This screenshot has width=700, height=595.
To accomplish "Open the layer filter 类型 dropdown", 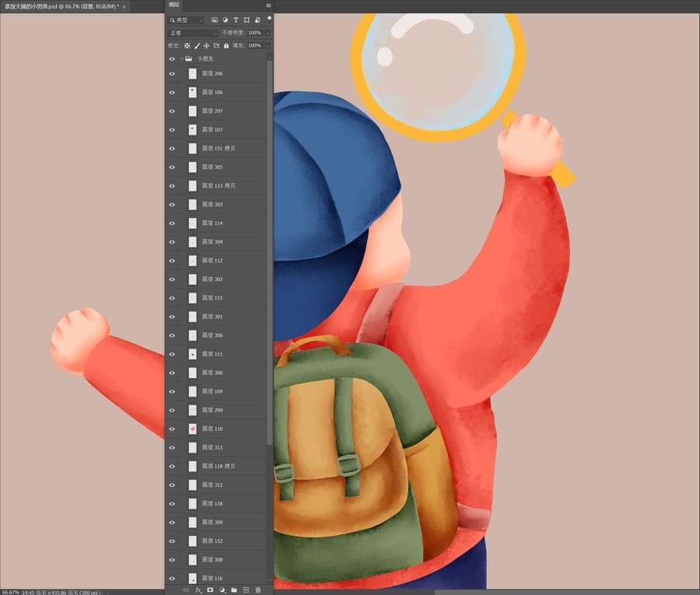I will pyautogui.click(x=186, y=20).
